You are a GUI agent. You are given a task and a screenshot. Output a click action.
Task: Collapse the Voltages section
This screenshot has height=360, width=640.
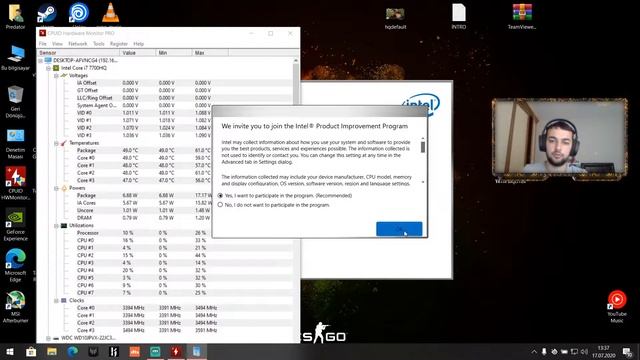tap(56, 76)
